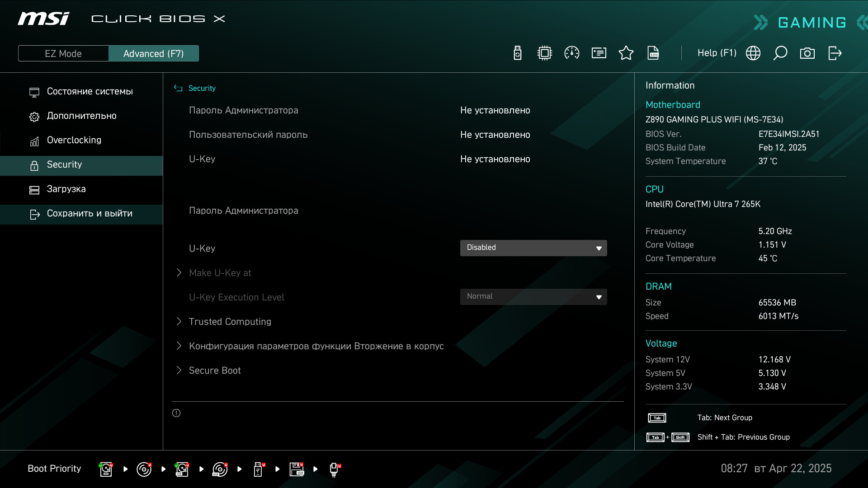
Task: Open the LOG file icon
Action: [x=653, y=53]
